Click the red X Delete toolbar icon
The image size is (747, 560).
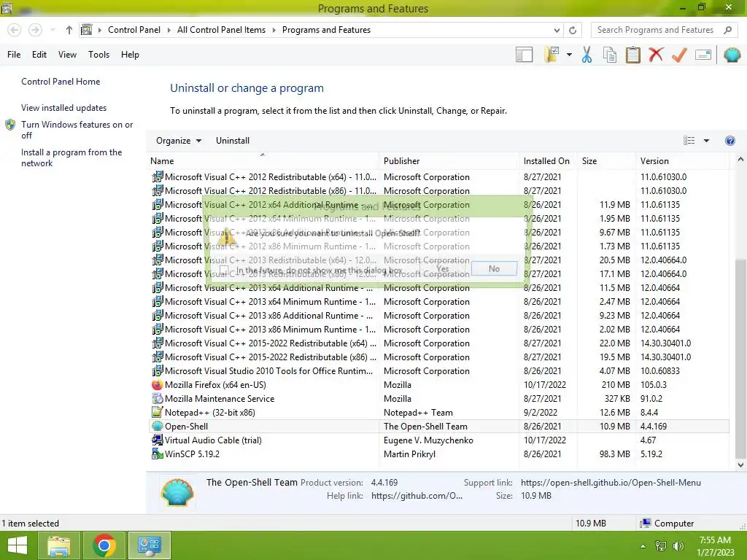click(x=656, y=55)
